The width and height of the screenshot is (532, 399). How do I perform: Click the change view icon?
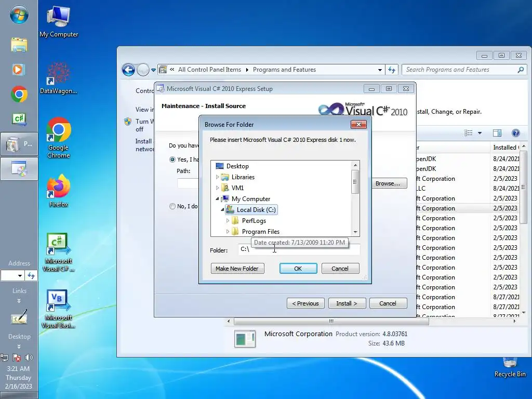click(469, 133)
